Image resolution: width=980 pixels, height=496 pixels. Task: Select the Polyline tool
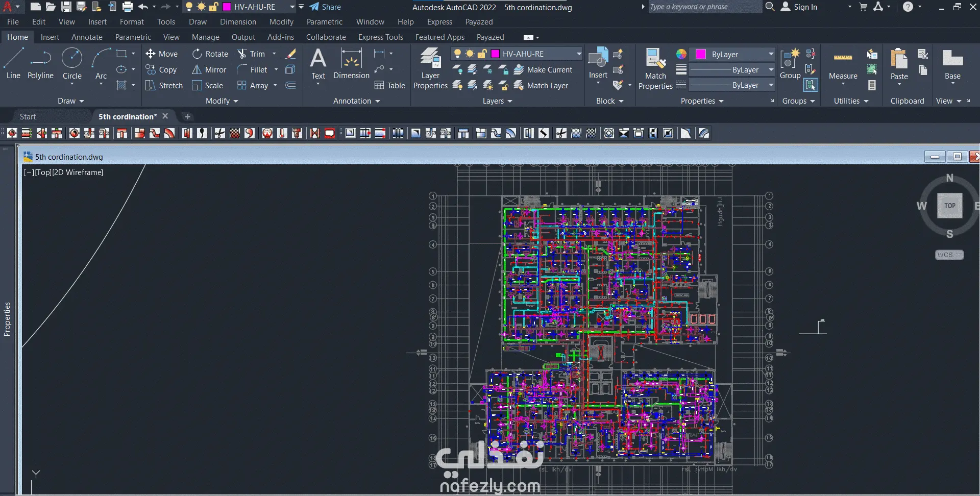click(x=40, y=63)
